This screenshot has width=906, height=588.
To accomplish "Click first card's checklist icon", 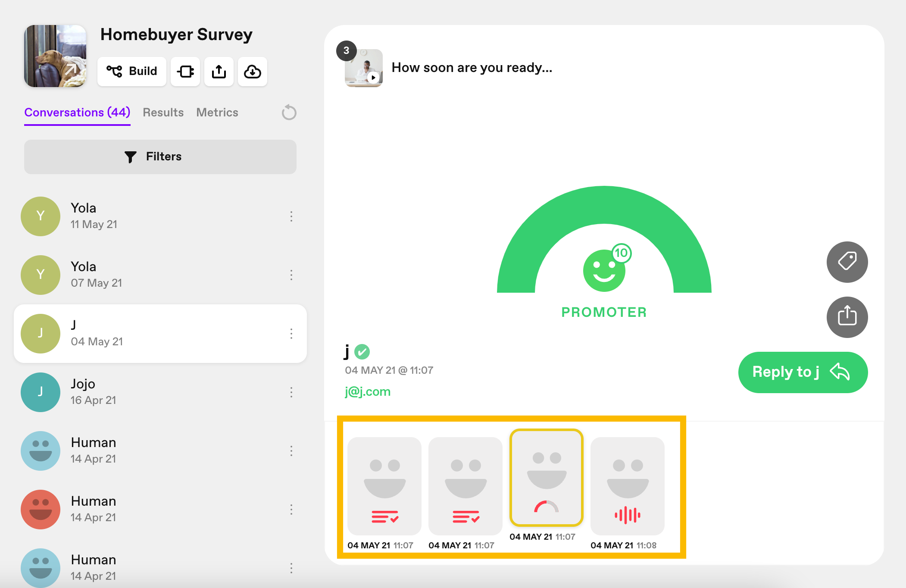I will click(x=384, y=516).
